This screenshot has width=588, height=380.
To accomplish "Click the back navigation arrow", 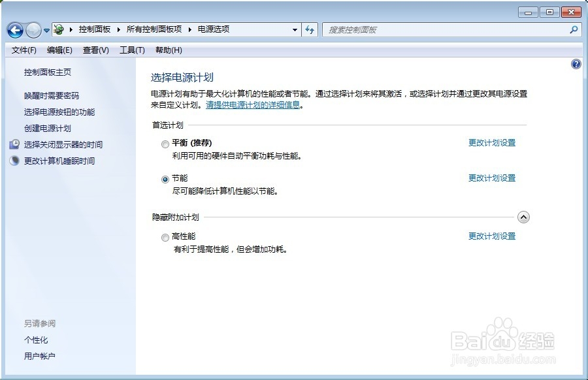I will click(x=14, y=30).
